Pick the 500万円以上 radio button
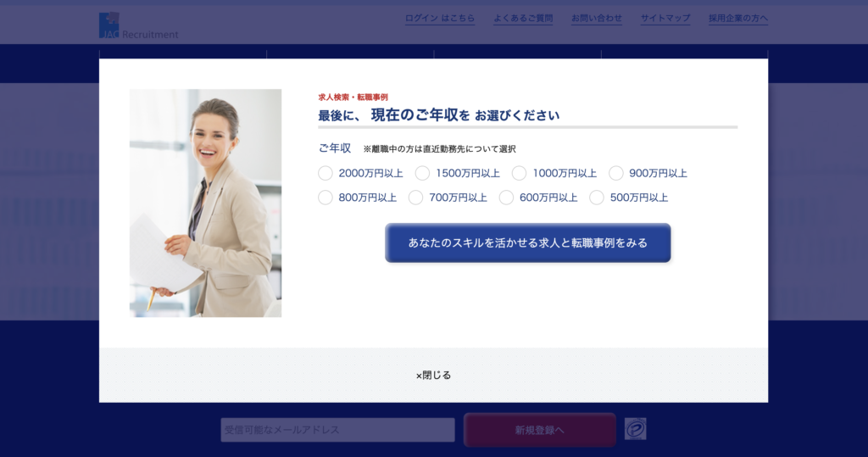Viewport: 868px width, 457px height. (597, 198)
